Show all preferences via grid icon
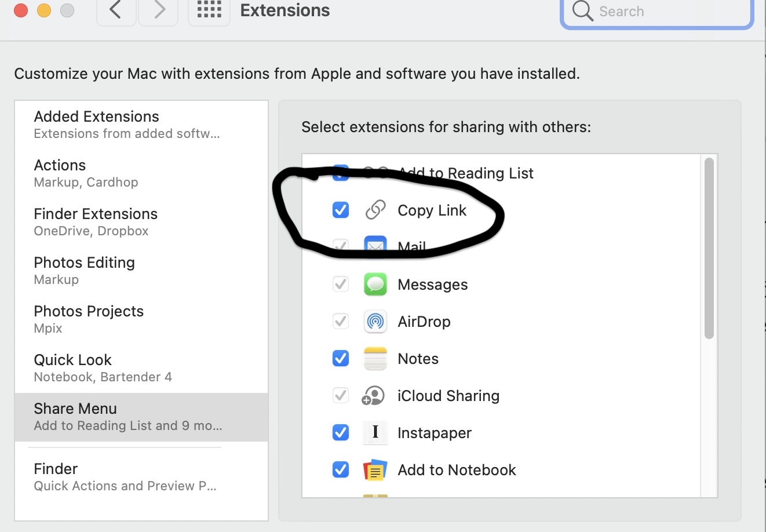This screenshot has width=766, height=532. pyautogui.click(x=209, y=10)
